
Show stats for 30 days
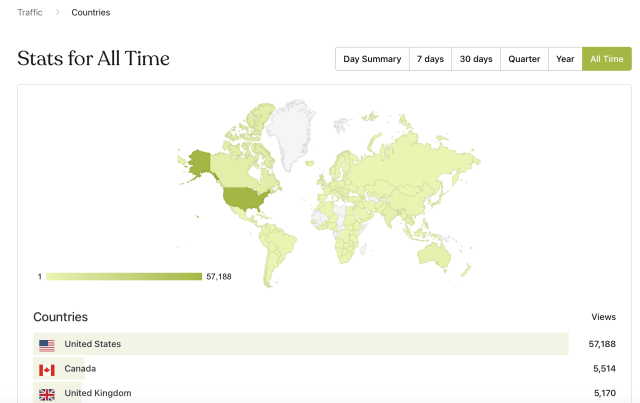476,59
